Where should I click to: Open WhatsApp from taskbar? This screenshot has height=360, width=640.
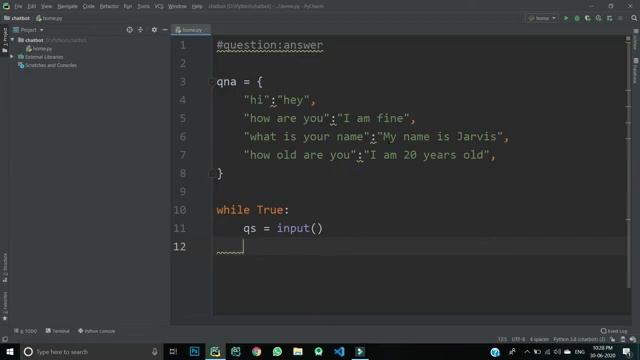[277, 352]
